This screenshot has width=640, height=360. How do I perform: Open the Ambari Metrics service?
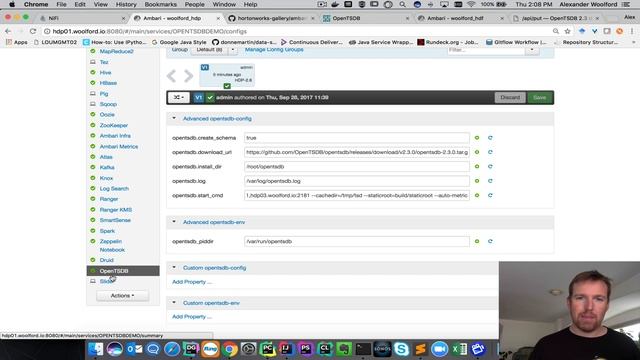click(x=119, y=147)
